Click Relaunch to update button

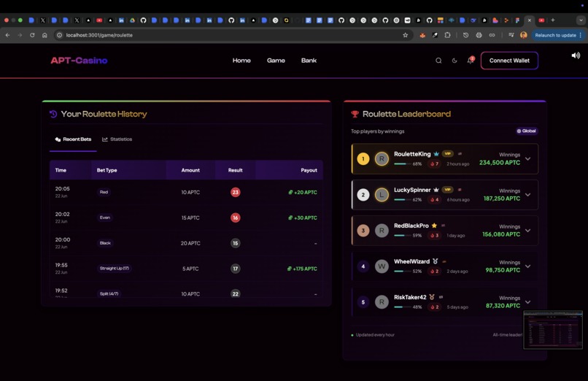tap(558, 35)
